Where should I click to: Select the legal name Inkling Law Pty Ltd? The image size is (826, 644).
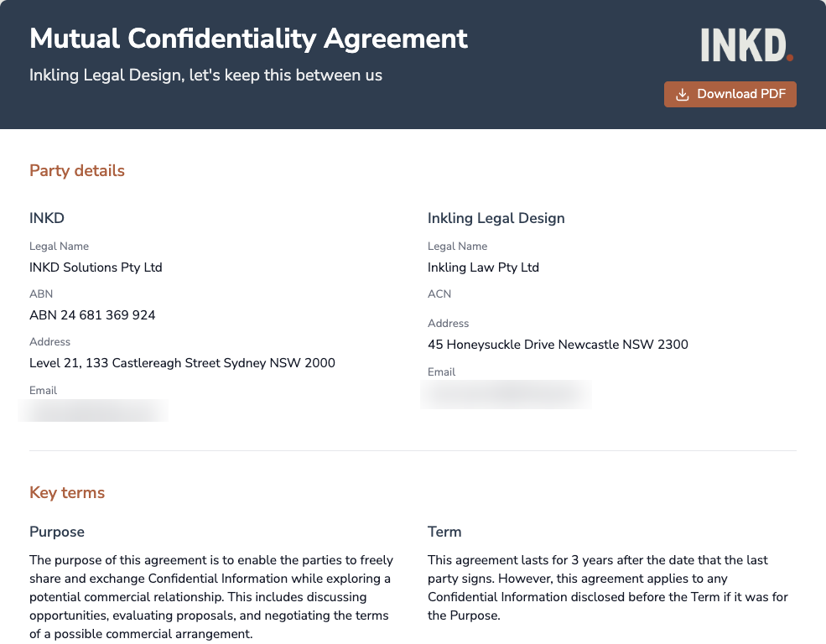(483, 267)
